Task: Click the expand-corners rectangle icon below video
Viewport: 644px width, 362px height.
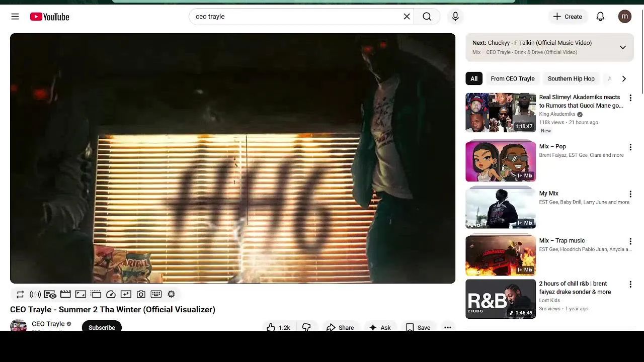Action: pos(80,294)
